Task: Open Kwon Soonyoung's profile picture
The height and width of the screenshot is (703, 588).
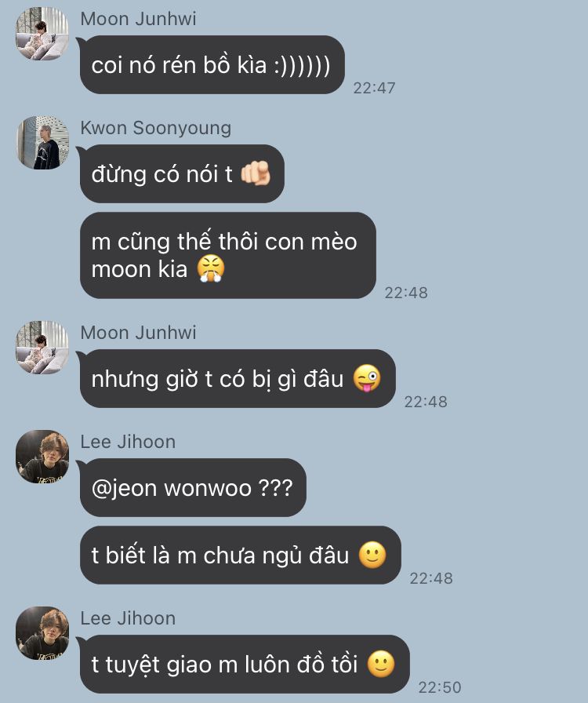Action: tap(42, 143)
